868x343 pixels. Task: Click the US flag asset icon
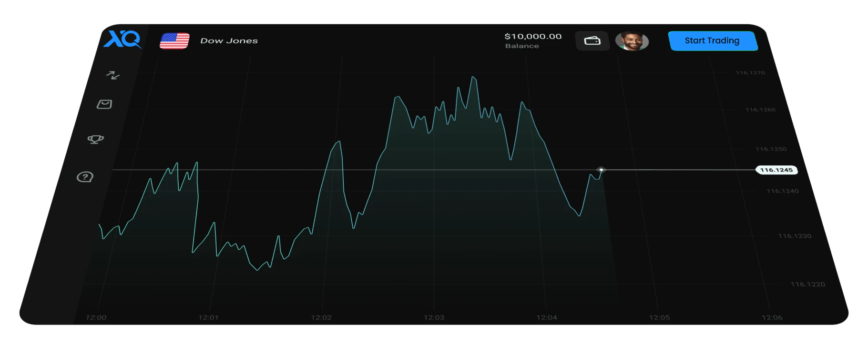point(174,41)
